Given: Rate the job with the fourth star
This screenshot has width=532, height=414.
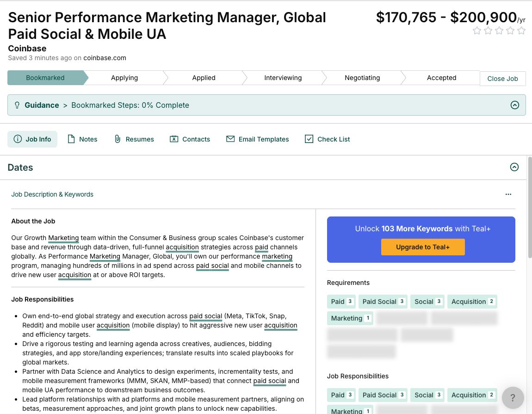Looking at the screenshot, I should coord(510,31).
